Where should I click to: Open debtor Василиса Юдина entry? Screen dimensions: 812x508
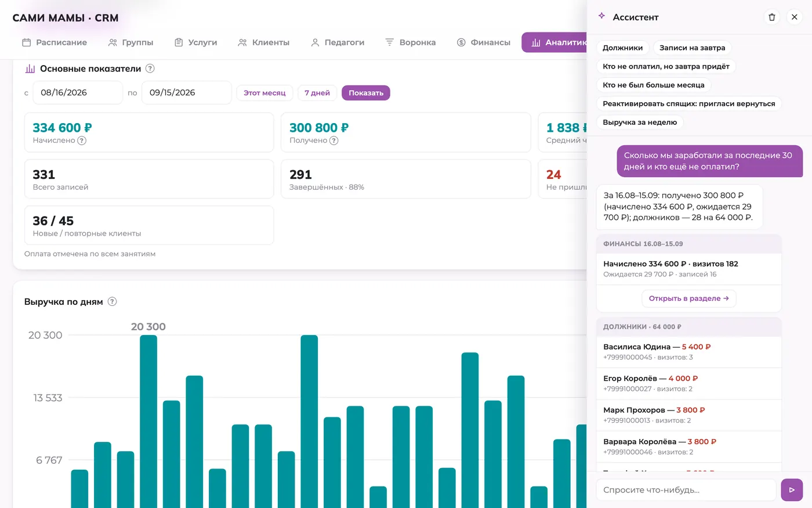[x=689, y=352]
